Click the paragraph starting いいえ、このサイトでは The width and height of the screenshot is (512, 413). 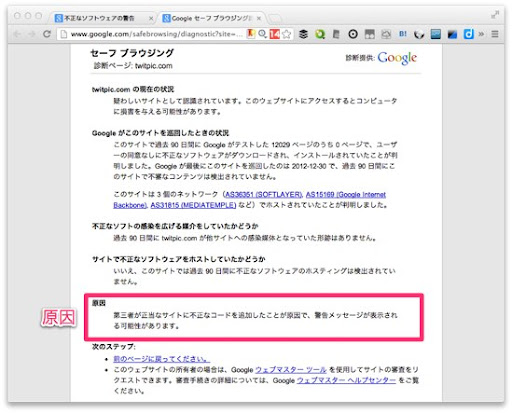[255, 276]
